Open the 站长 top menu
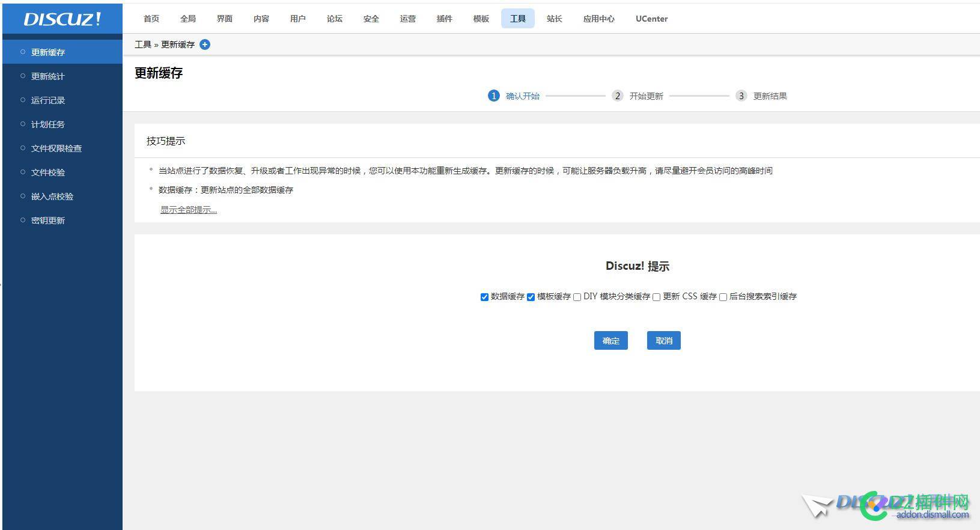980x530 pixels. click(x=555, y=19)
